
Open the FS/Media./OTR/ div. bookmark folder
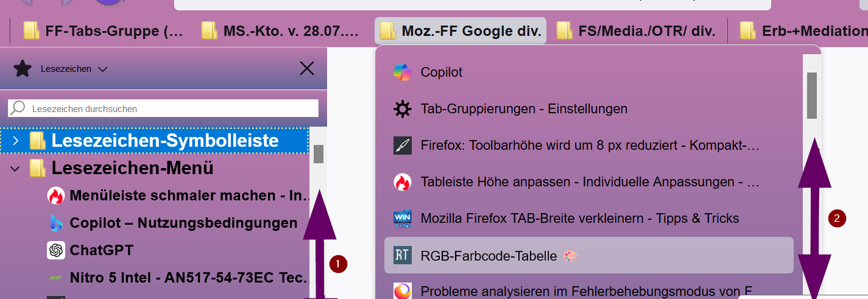pyautogui.click(x=636, y=30)
